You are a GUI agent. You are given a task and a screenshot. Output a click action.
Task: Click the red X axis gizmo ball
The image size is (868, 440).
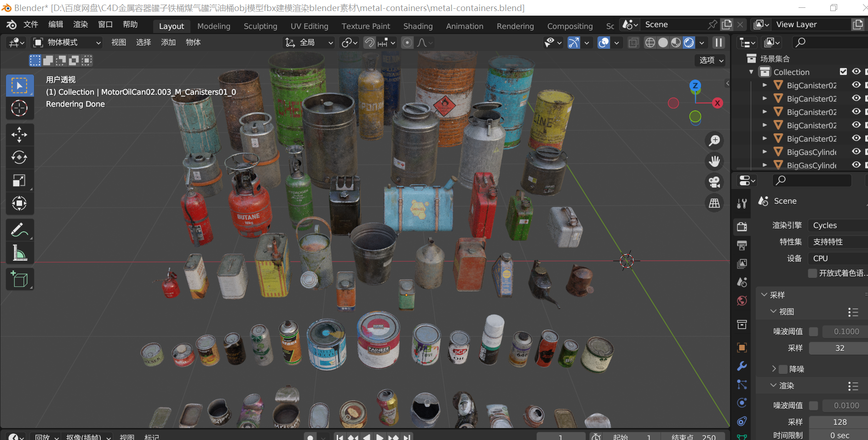[717, 103]
